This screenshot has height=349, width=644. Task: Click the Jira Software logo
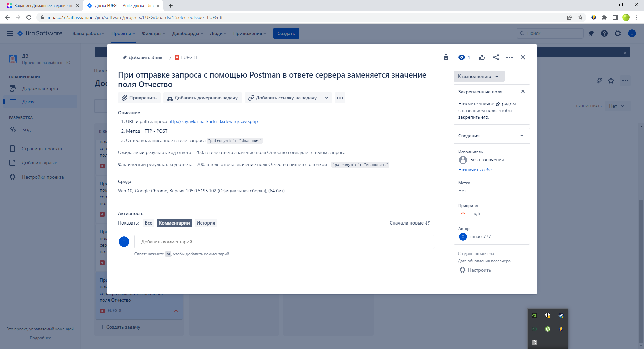point(40,33)
